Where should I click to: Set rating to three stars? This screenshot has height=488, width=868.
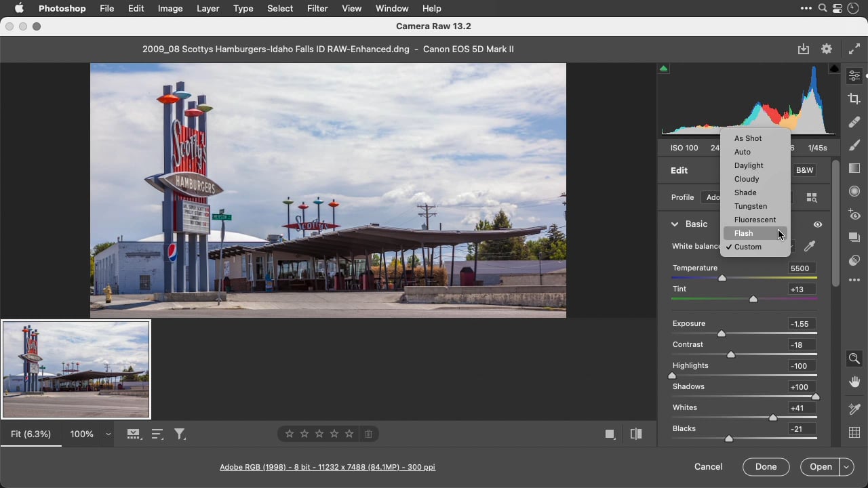319,434
